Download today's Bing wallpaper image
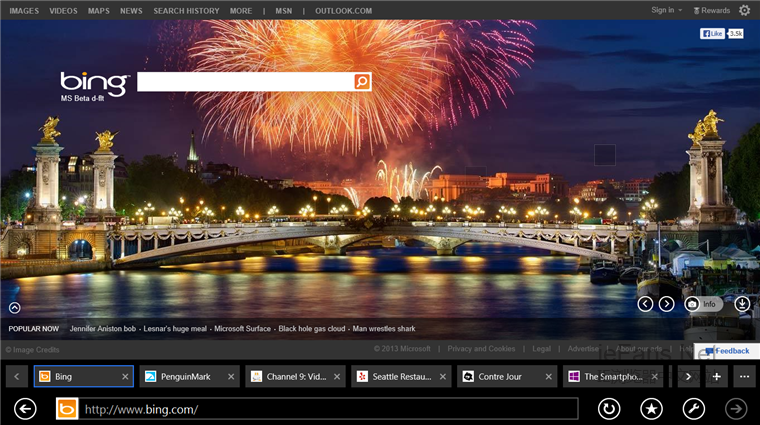760x425 pixels. click(742, 304)
